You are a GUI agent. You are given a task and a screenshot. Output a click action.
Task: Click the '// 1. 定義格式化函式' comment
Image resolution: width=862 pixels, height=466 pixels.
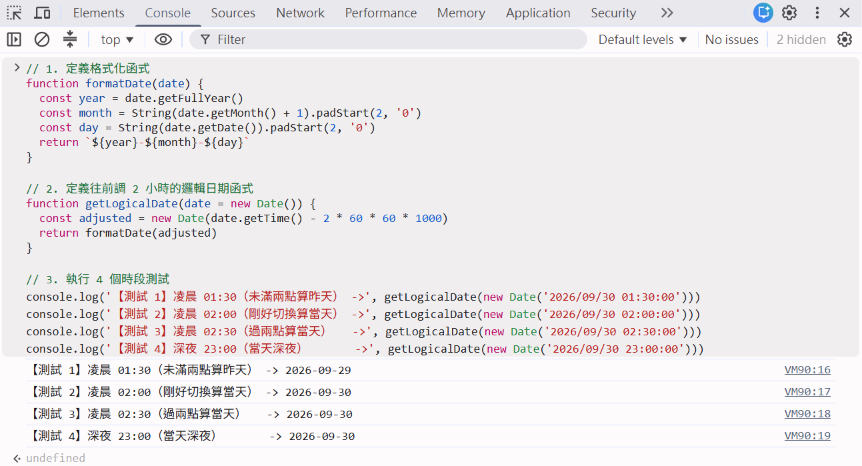[x=88, y=69]
